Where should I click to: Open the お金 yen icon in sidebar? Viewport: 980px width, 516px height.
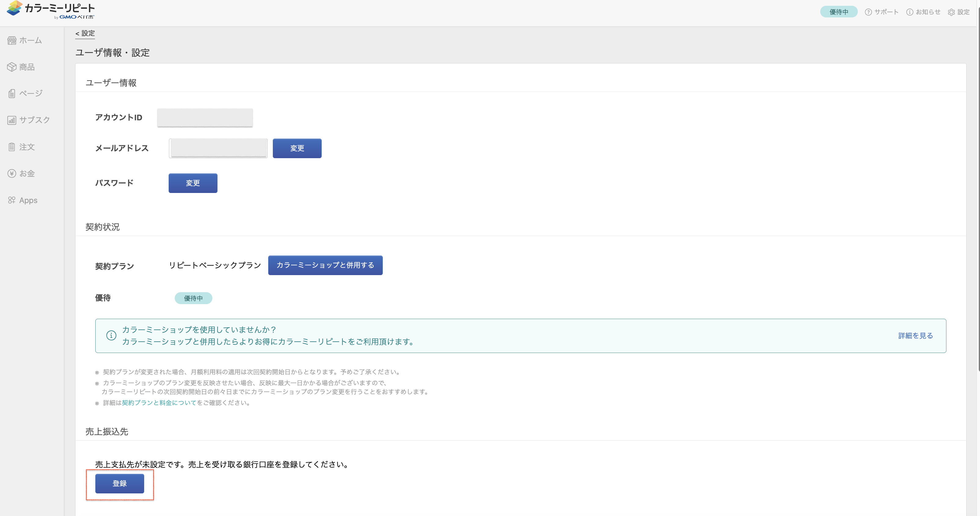12,173
